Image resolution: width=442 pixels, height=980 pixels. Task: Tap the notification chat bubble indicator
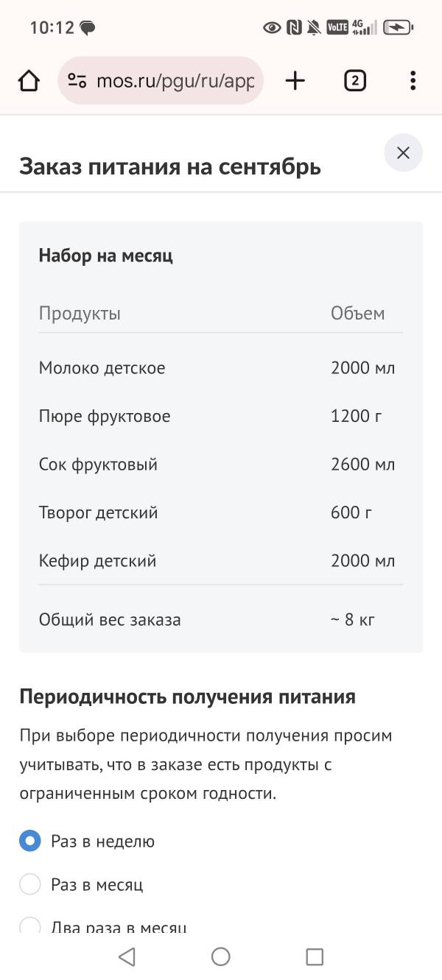point(88,27)
